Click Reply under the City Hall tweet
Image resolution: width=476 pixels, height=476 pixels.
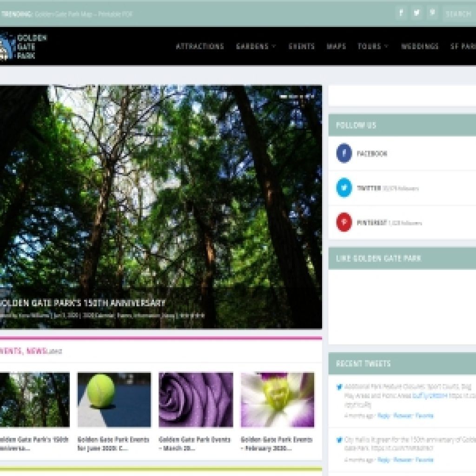click(x=383, y=460)
